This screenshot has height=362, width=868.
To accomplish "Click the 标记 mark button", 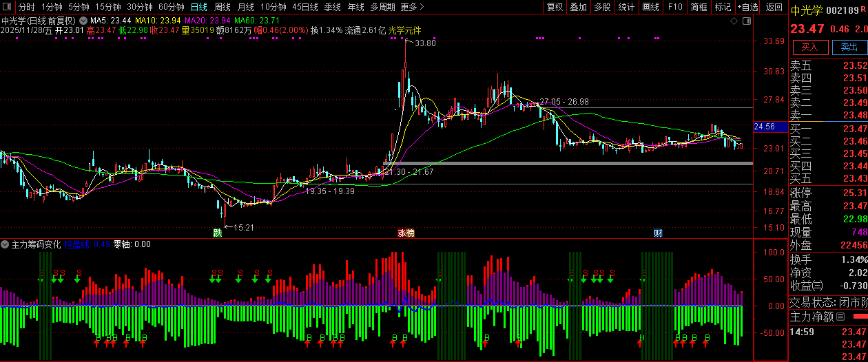I will pos(723,7).
